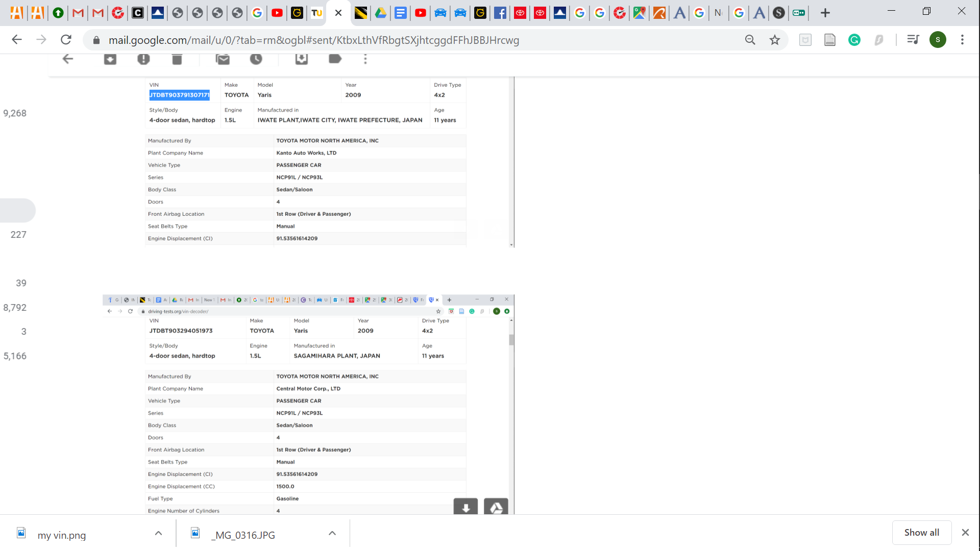Open the my vin.png downloaded file
This screenshot has height=551, width=980.
pyautogui.click(x=61, y=535)
